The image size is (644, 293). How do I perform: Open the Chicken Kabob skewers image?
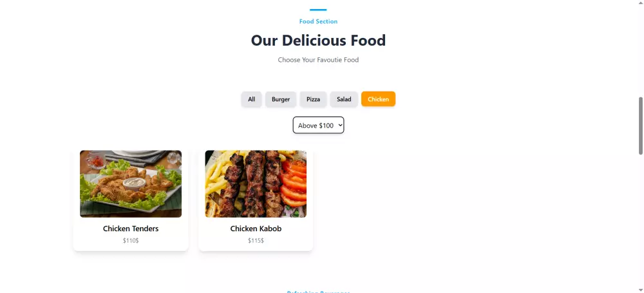coord(256,184)
